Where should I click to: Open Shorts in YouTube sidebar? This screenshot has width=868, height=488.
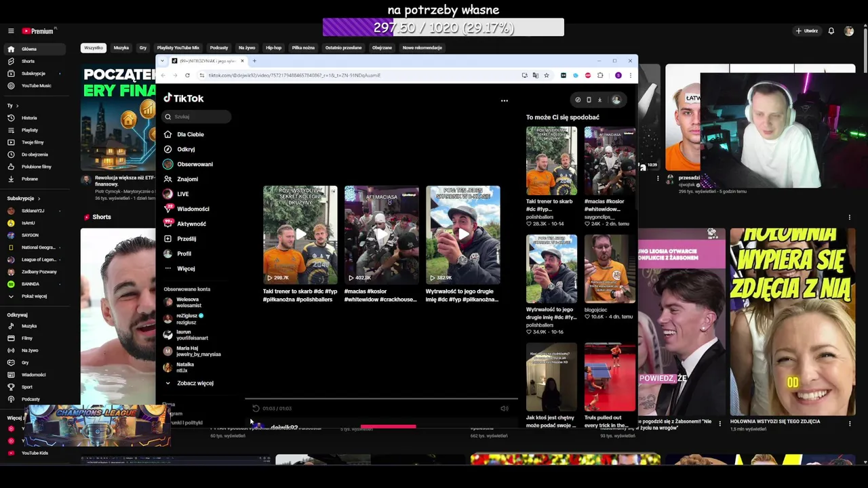point(28,61)
